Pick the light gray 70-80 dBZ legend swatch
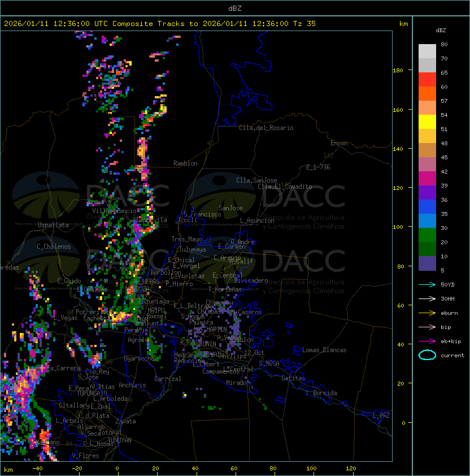 coord(427,51)
